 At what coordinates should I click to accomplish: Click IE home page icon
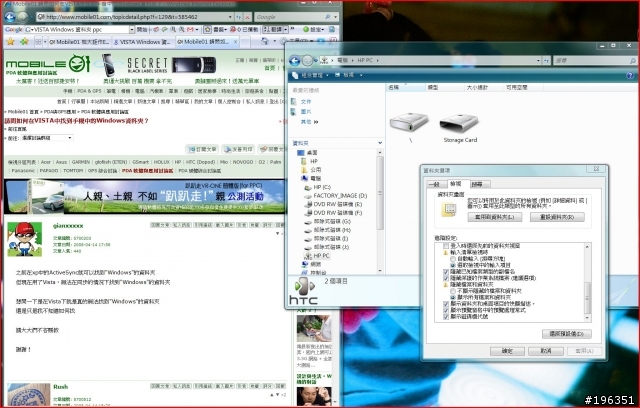[264, 41]
